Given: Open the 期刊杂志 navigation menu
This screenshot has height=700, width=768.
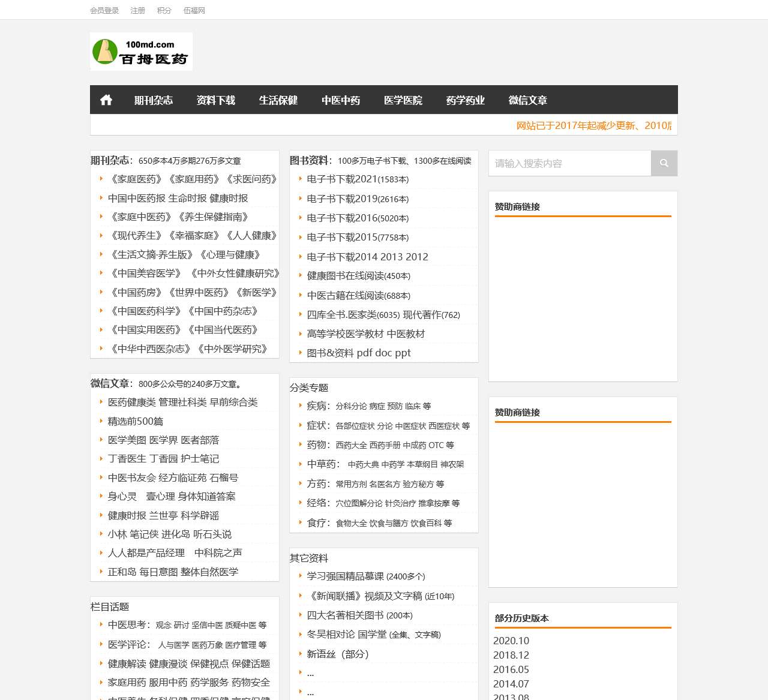Looking at the screenshot, I should click(153, 100).
